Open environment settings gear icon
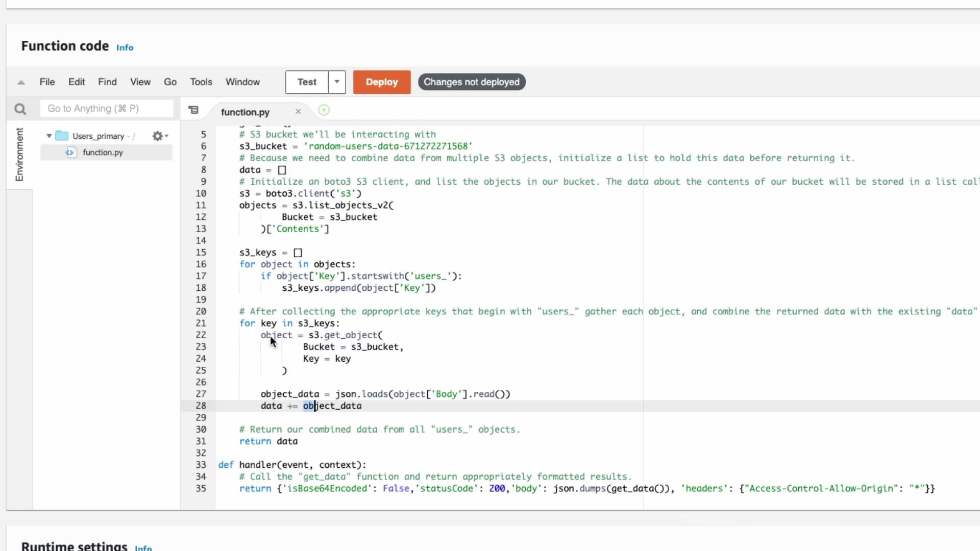Screen dimensions: 980x551 coord(158,136)
